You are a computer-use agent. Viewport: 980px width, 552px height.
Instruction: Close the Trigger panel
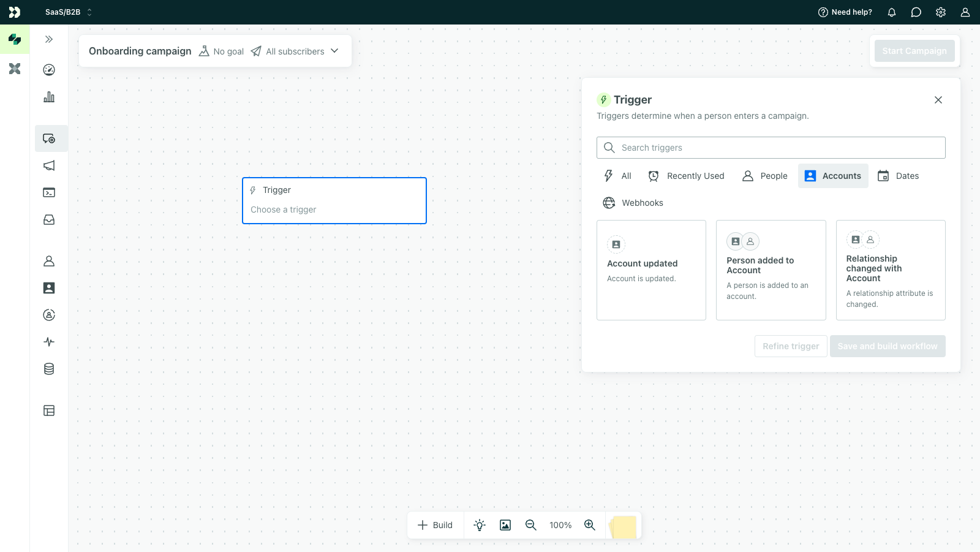coord(938,100)
